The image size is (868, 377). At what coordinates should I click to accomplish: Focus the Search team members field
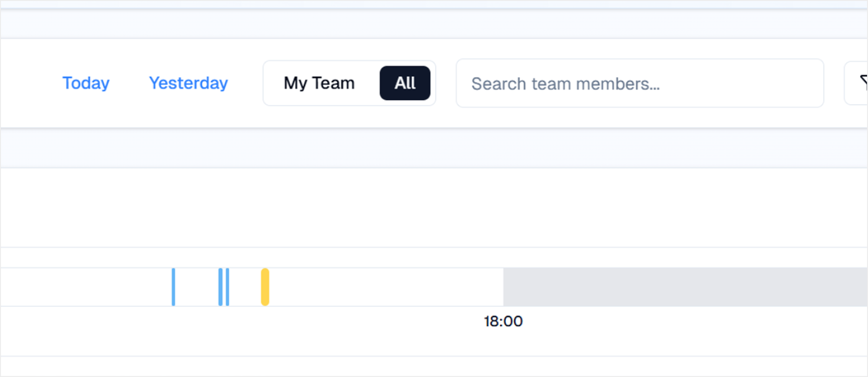pos(639,83)
